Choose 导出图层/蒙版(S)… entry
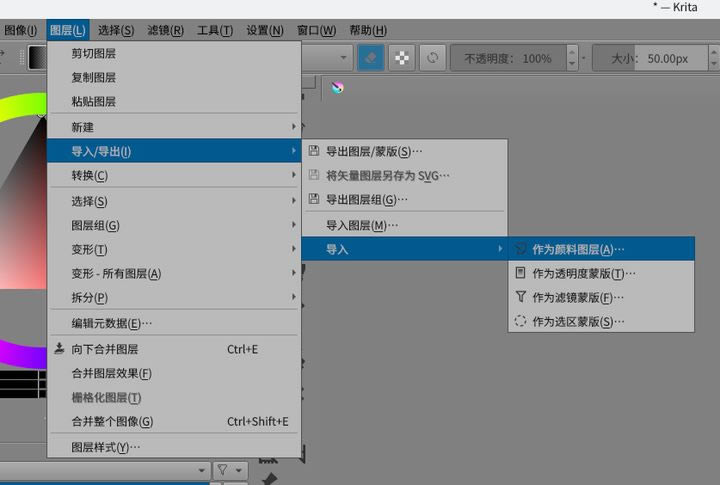 tap(405, 151)
